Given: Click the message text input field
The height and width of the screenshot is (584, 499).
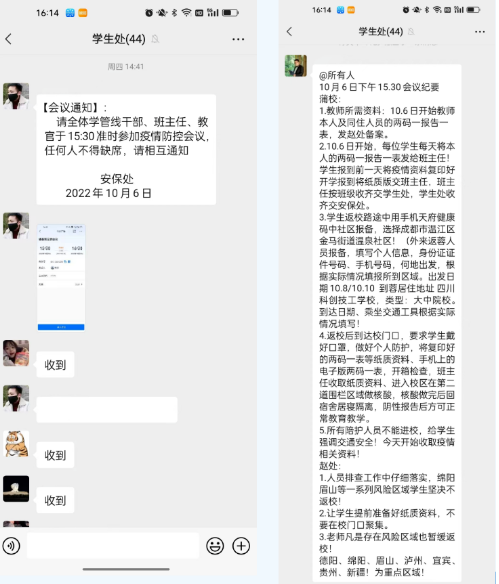Looking at the screenshot, I should [113, 546].
